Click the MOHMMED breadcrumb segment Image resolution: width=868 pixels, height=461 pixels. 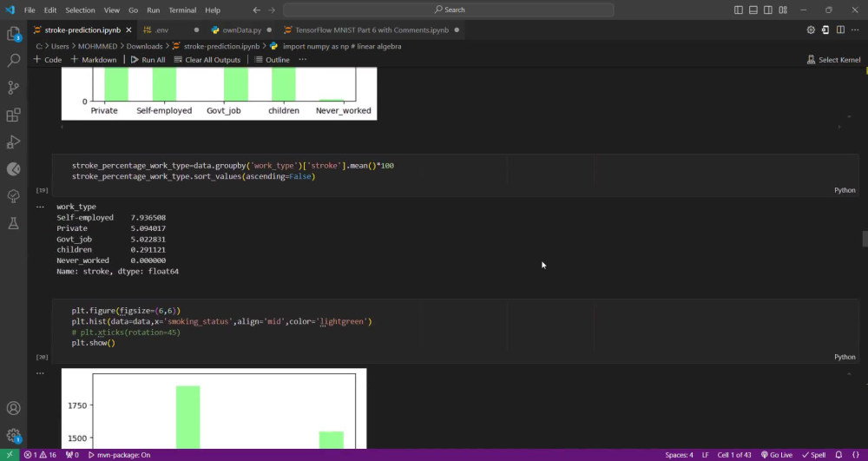coord(97,47)
